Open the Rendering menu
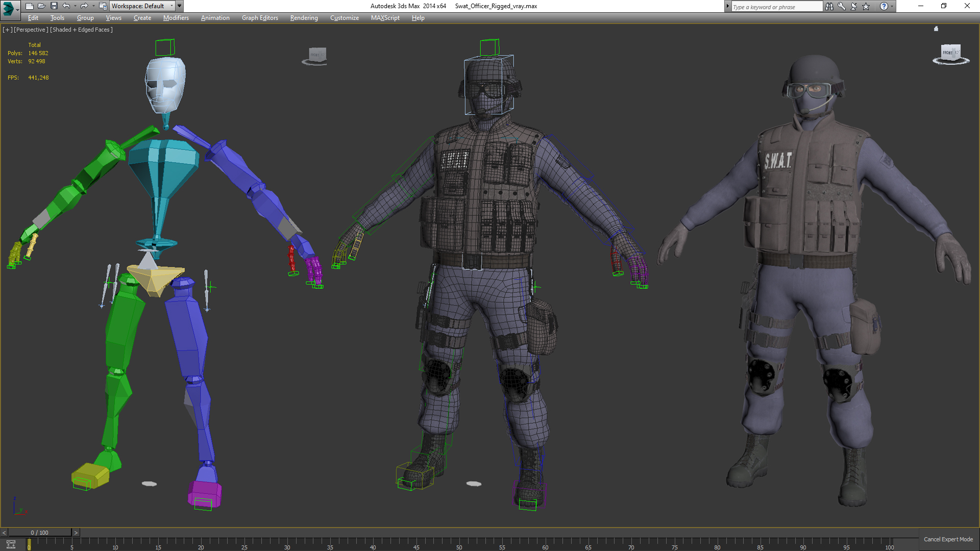Screen dimensions: 980x551 [x=304, y=18]
